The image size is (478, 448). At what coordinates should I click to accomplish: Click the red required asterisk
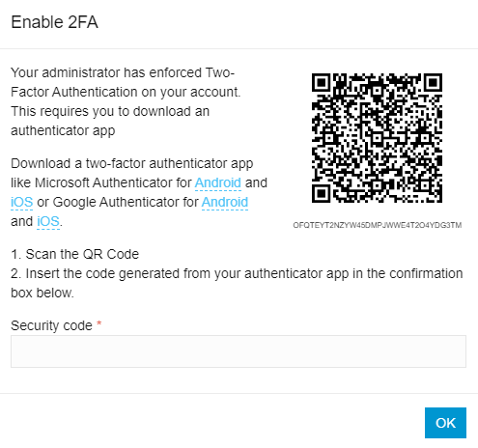pos(99,323)
